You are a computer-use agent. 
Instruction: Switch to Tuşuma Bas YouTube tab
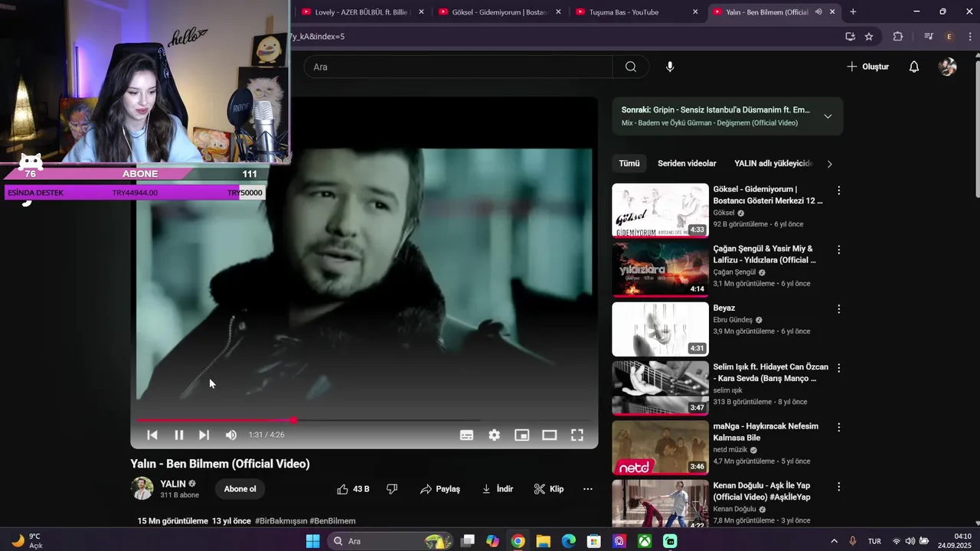637,12
